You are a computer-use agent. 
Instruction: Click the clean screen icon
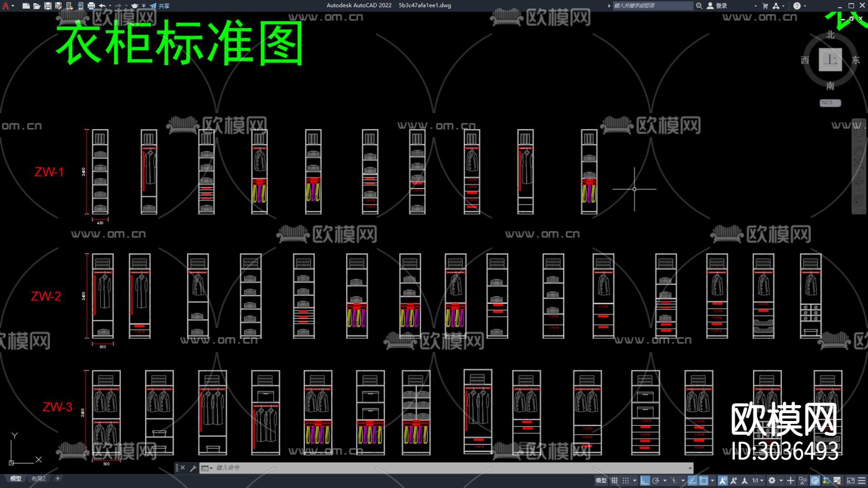tap(851, 480)
